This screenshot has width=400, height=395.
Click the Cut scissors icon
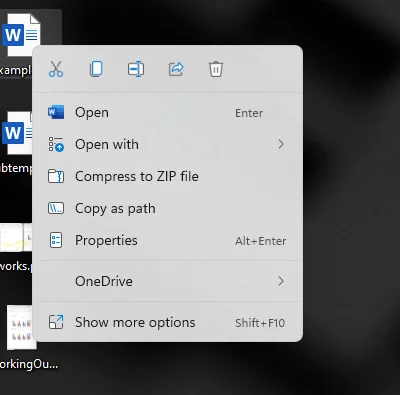(x=56, y=69)
